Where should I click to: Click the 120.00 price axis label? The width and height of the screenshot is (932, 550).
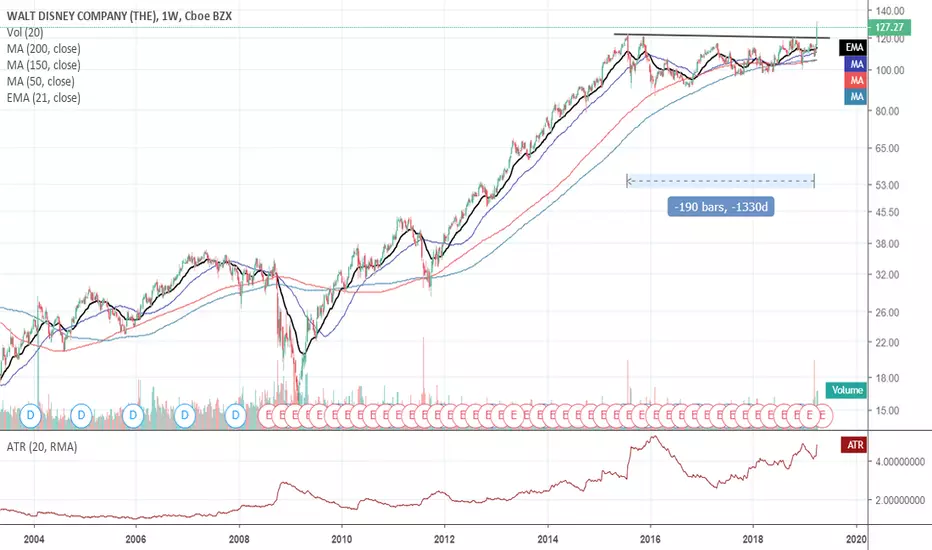pos(889,39)
